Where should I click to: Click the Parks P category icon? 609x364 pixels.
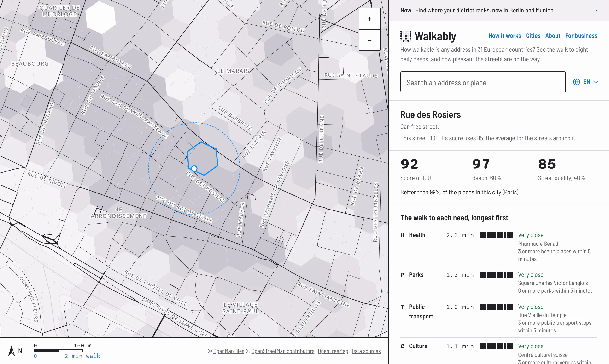(x=402, y=275)
